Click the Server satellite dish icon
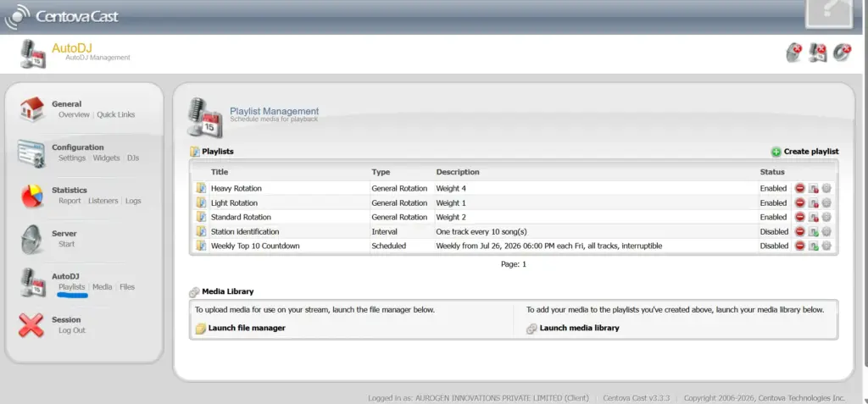The height and width of the screenshot is (404, 868). click(x=31, y=239)
